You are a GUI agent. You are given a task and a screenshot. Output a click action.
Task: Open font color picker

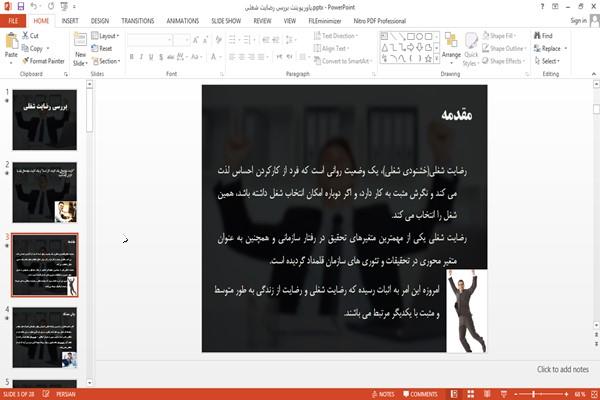[x=215, y=57]
